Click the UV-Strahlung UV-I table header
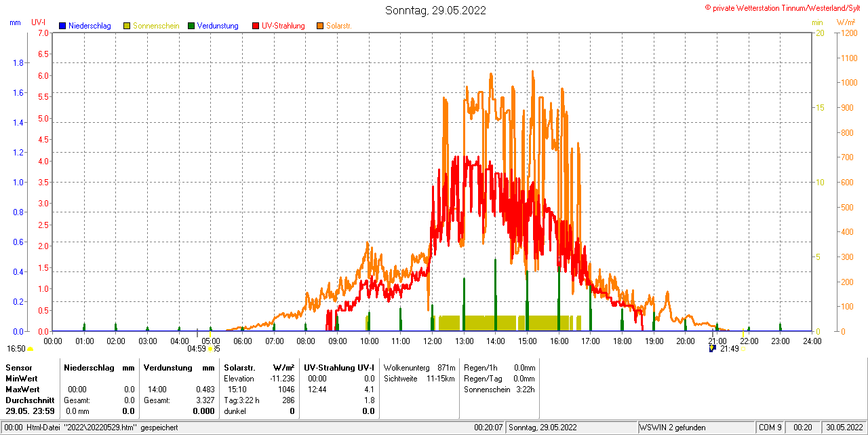This screenshot has width=868, height=435. [339, 367]
